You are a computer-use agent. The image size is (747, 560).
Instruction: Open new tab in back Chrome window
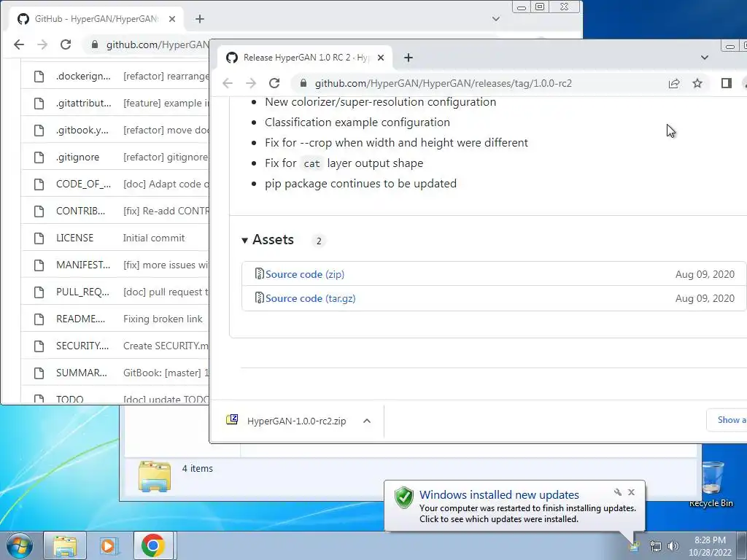pyautogui.click(x=200, y=19)
